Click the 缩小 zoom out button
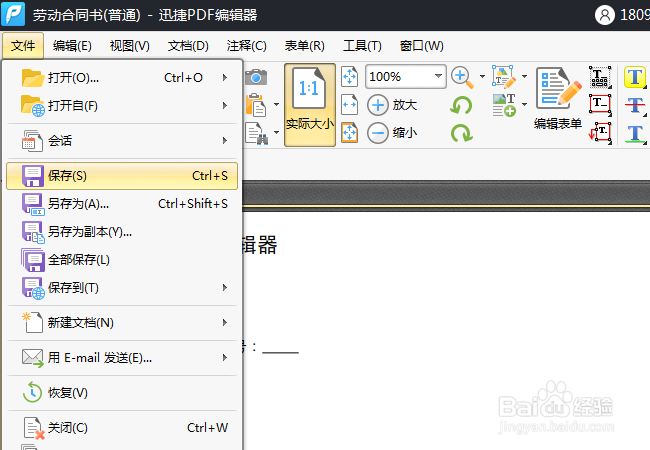This screenshot has width=650, height=450. point(392,133)
